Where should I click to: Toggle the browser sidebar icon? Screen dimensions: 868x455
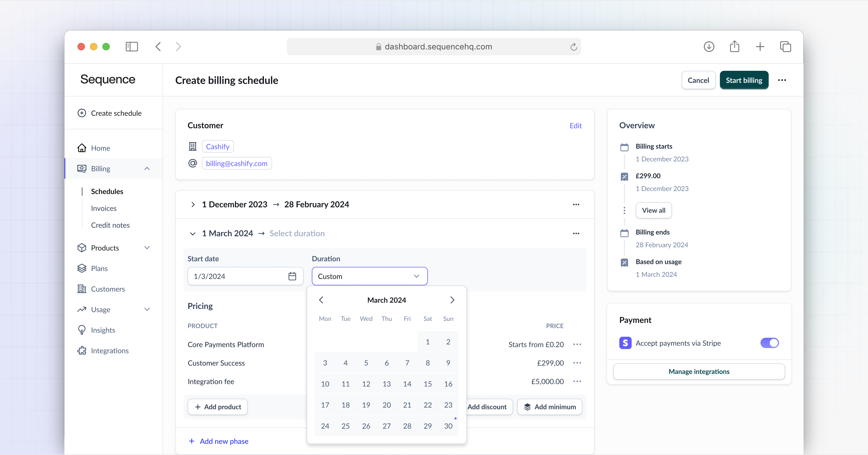click(132, 46)
